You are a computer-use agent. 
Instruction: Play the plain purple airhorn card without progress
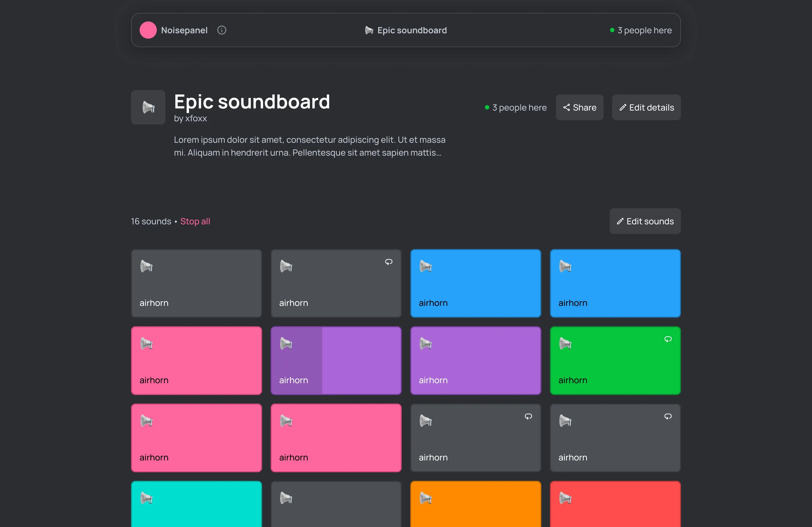[x=476, y=361]
